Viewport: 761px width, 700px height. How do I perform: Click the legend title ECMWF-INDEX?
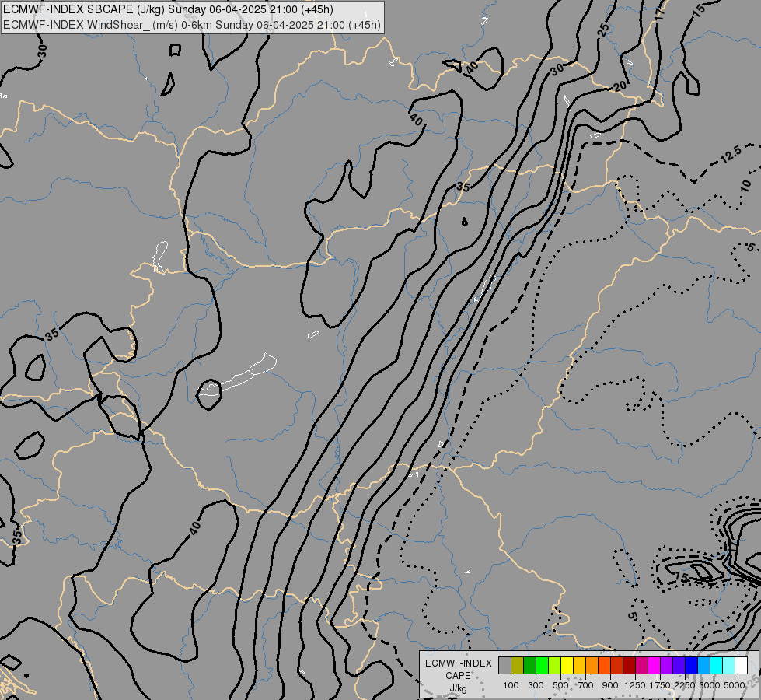pos(458,663)
